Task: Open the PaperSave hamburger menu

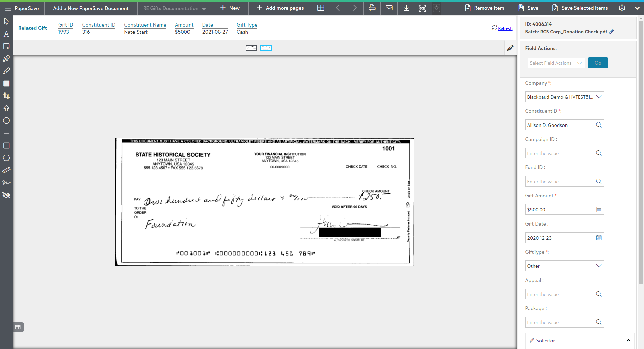Action: click(x=8, y=8)
